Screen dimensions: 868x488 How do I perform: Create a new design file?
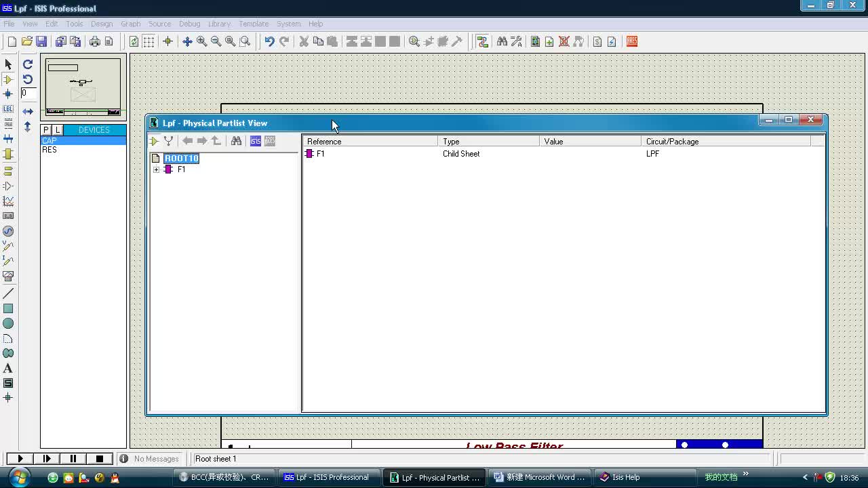point(12,41)
